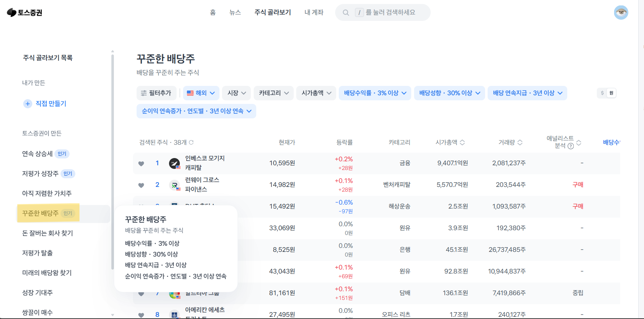Click the US flag in 해외 filter
Image resolution: width=644 pixels, height=319 pixels.
click(x=190, y=93)
